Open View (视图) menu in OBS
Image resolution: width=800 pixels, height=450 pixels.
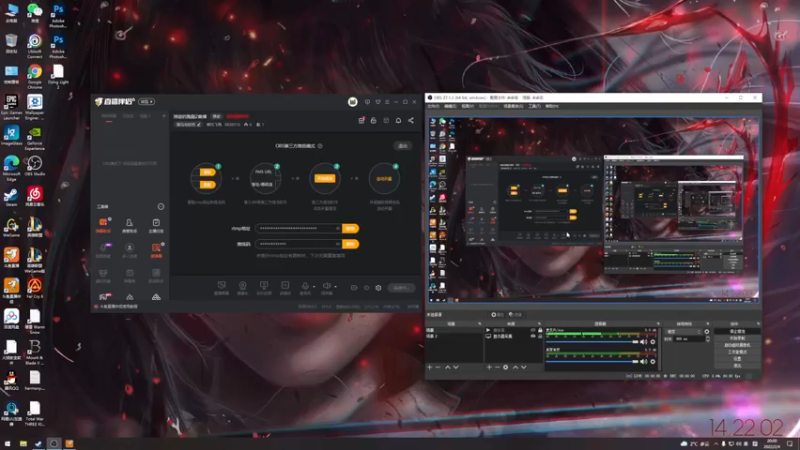coord(467,106)
